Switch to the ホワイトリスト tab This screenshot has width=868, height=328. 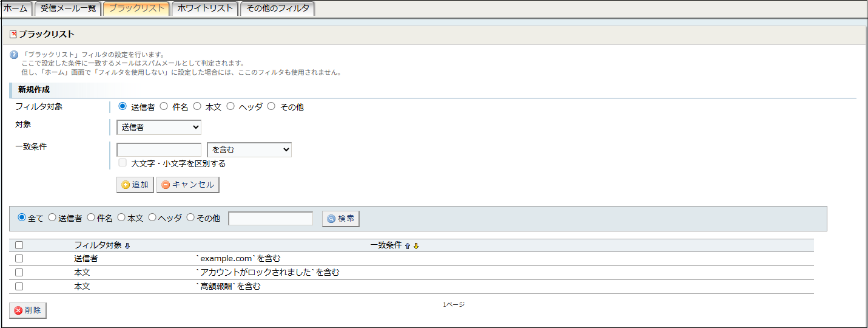pyautogui.click(x=205, y=9)
